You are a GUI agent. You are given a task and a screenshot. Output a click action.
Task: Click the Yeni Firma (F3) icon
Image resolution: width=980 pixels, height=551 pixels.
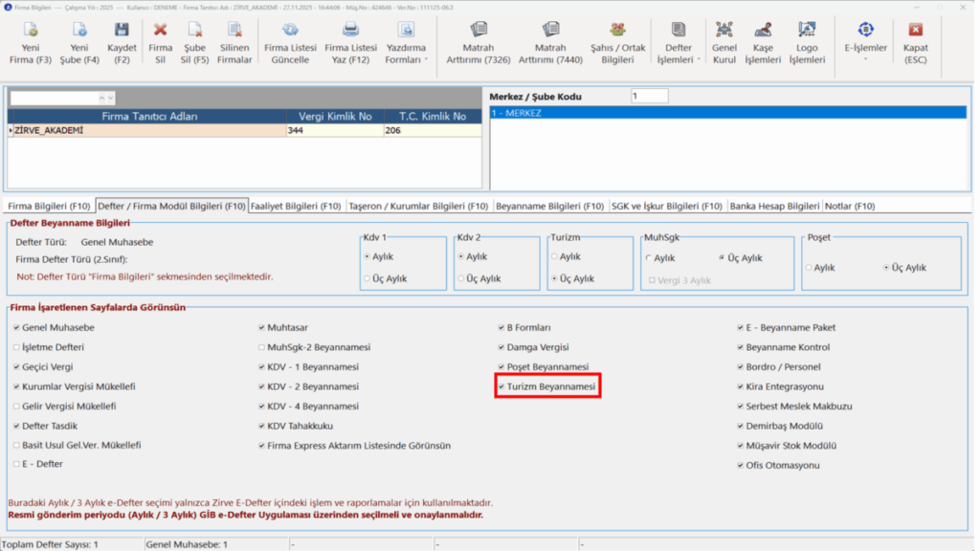(30, 30)
